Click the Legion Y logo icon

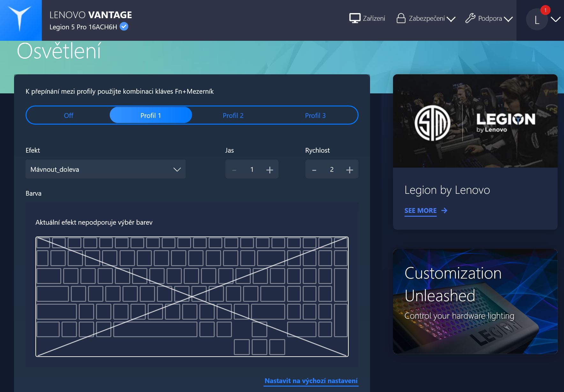pyautogui.click(x=20, y=19)
